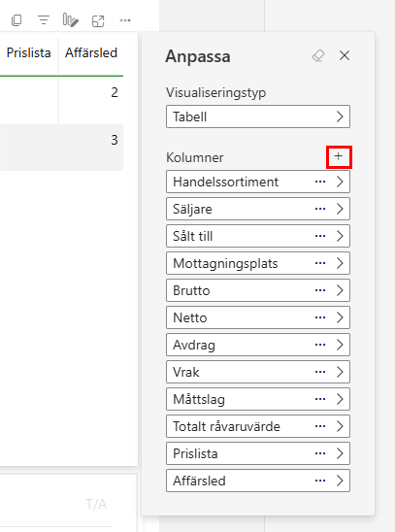Image resolution: width=395 pixels, height=532 pixels.
Task: Open more options ellipsis in visual toolbar
Action: 125,20
